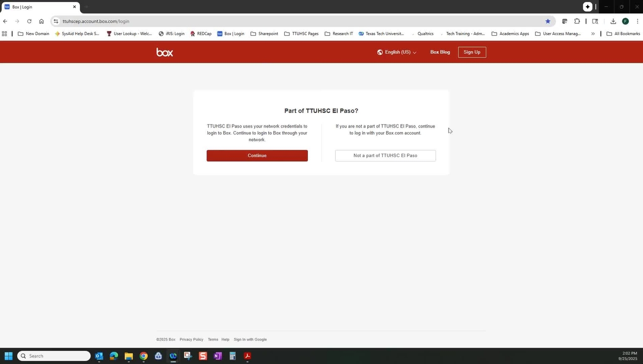Open the Box Blog link
This screenshot has width=643, height=364.
coord(440,52)
